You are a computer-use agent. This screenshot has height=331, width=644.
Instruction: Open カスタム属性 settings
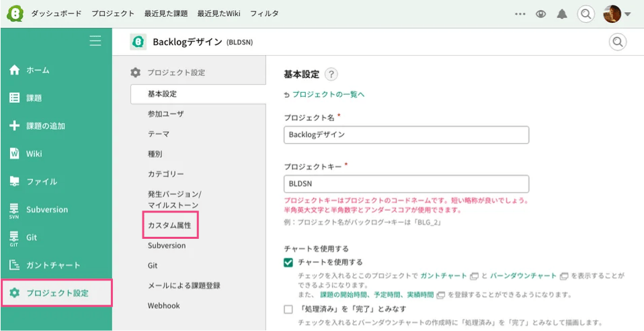[169, 225]
